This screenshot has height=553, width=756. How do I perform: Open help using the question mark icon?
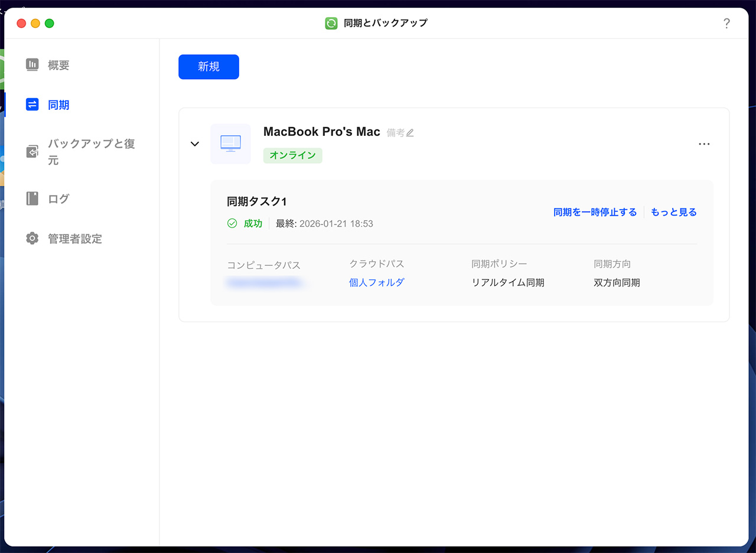pyautogui.click(x=727, y=23)
